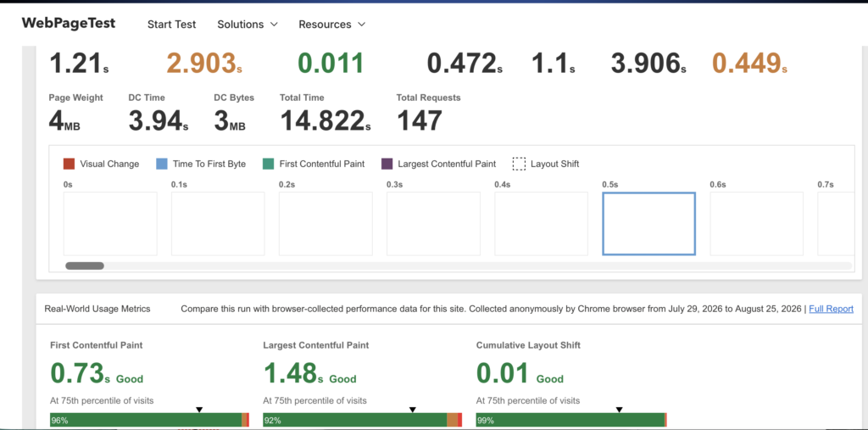
Task: Open the Solutions menu
Action: (x=240, y=25)
